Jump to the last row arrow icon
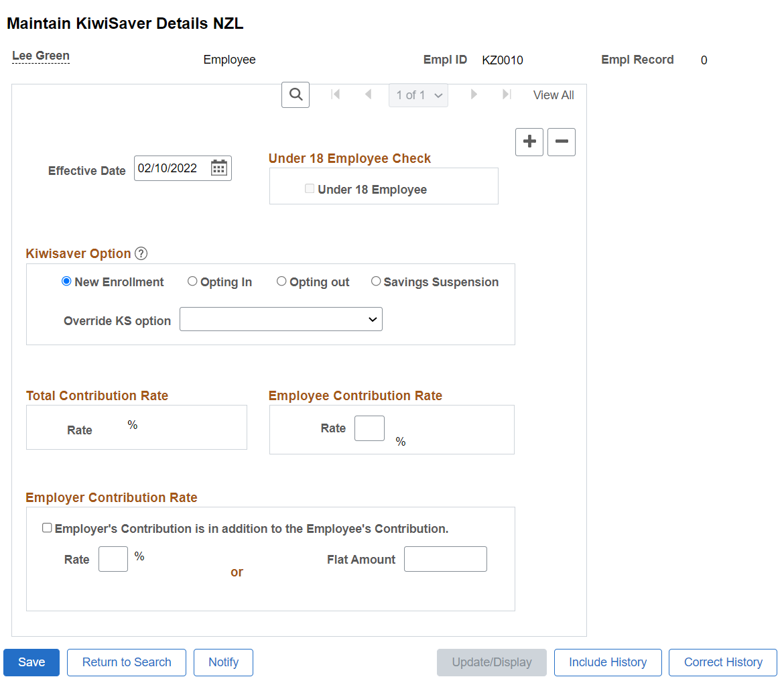 pyautogui.click(x=507, y=94)
